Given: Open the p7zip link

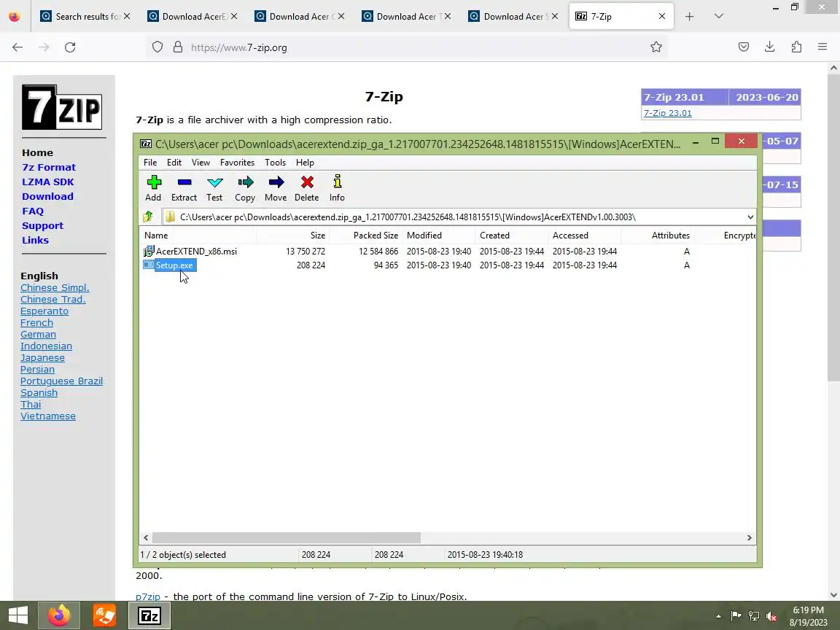Looking at the screenshot, I should click(x=148, y=596).
